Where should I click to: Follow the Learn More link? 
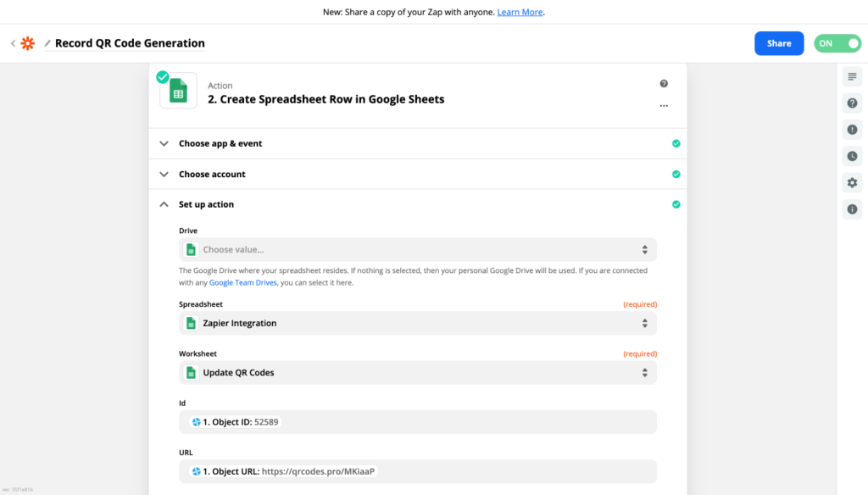520,12
